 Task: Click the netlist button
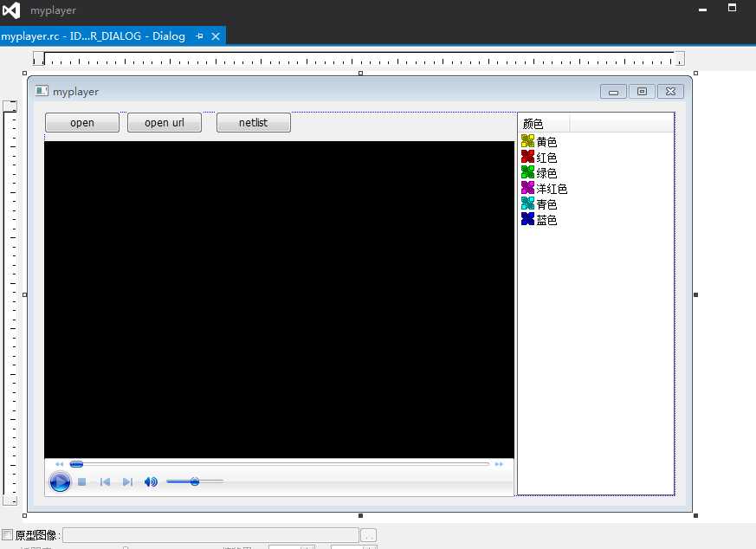point(254,122)
